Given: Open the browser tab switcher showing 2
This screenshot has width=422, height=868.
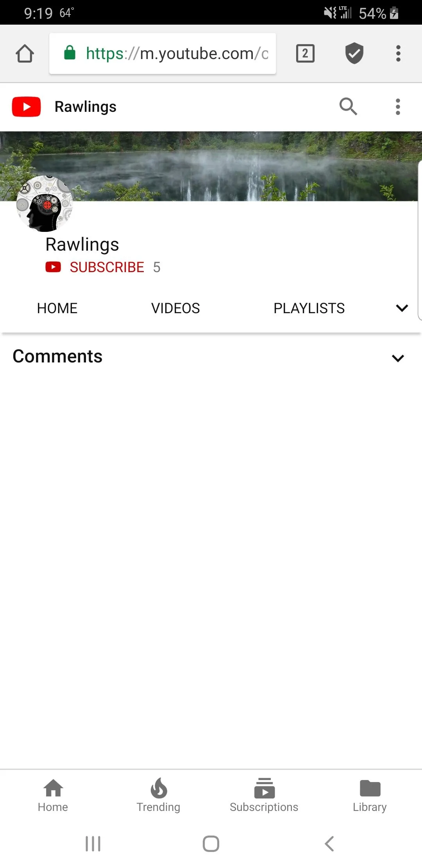Looking at the screenshot, I should click(x=305, y=54).
